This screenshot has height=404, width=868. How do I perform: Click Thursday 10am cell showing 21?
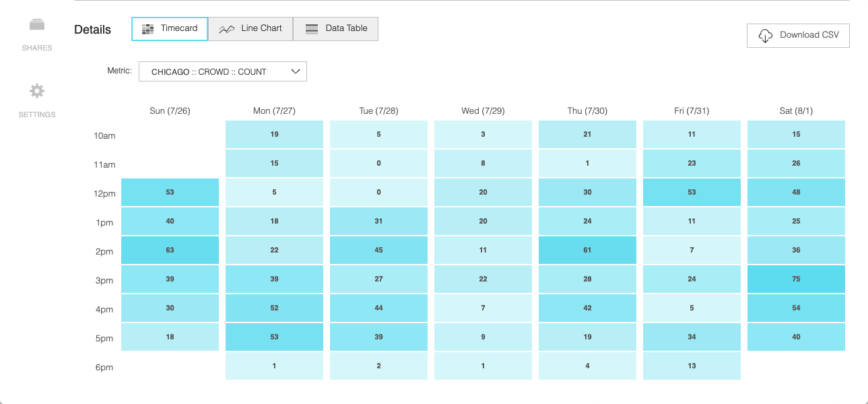point(587,134)
